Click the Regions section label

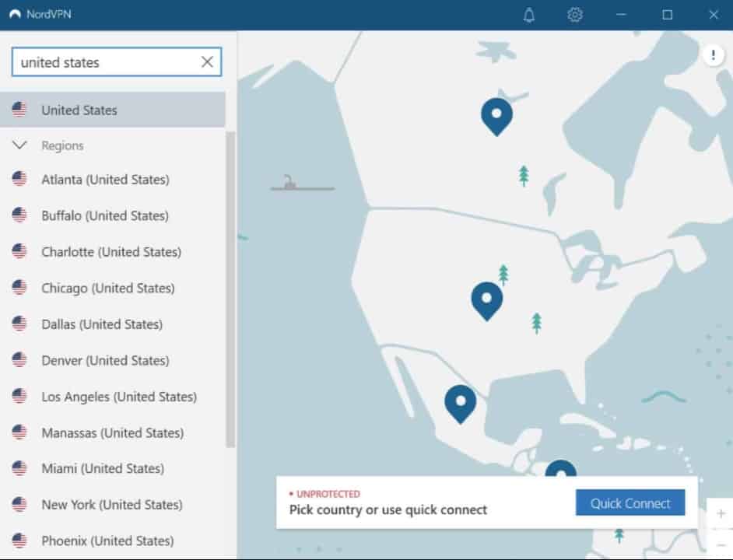63,146
